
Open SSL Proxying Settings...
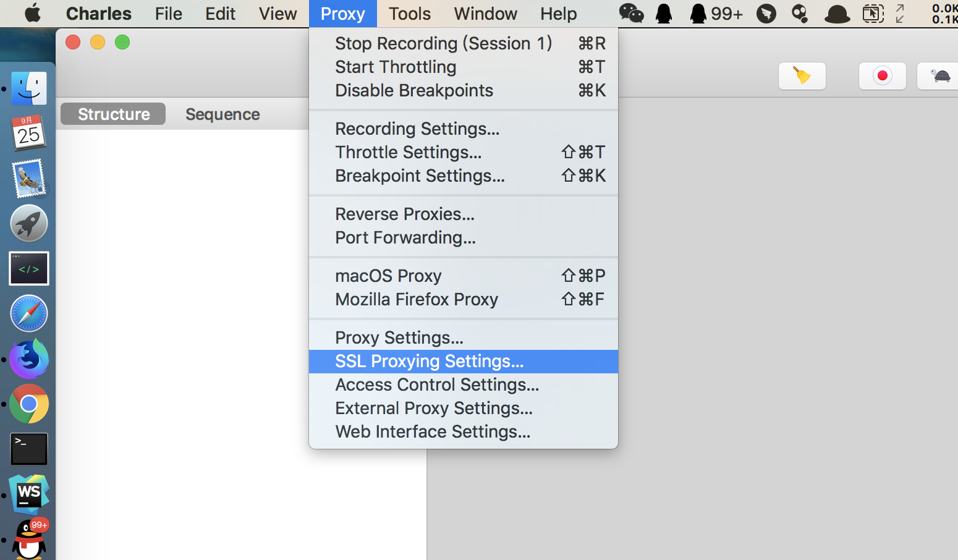coord(464,361)
